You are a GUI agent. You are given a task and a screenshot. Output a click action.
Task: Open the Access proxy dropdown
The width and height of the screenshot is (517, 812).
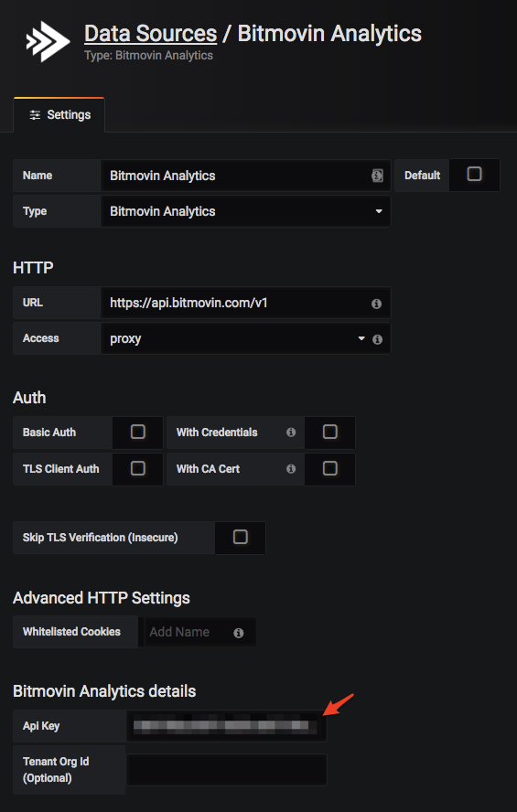pos(245,338)
